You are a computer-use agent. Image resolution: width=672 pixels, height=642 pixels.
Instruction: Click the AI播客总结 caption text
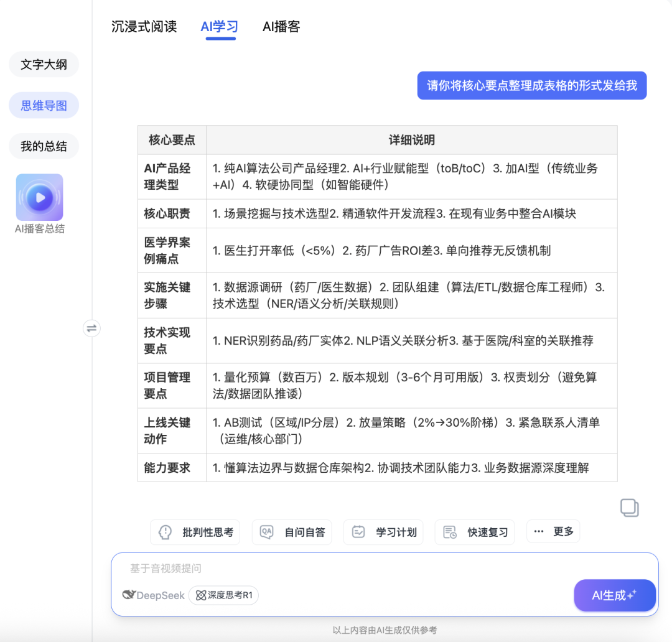click(x=39, y=229)
